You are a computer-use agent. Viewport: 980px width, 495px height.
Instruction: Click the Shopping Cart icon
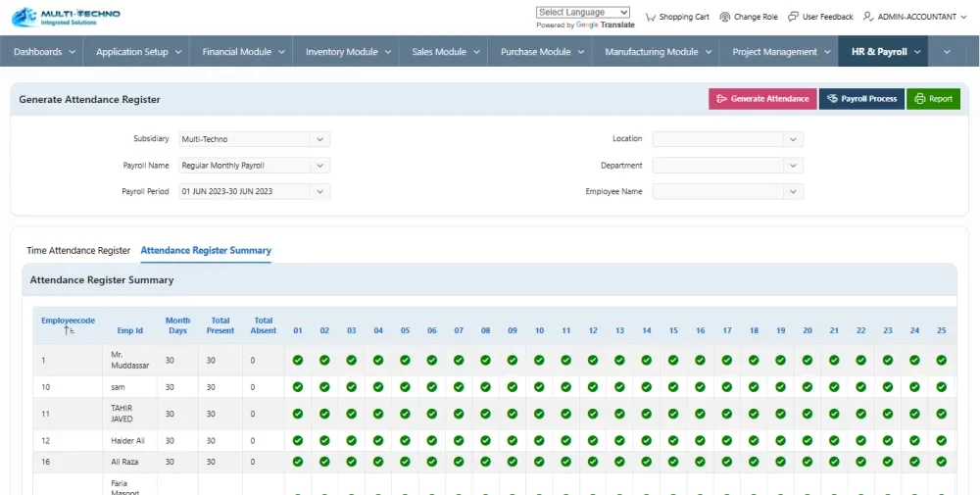click(x=651, y=17)
